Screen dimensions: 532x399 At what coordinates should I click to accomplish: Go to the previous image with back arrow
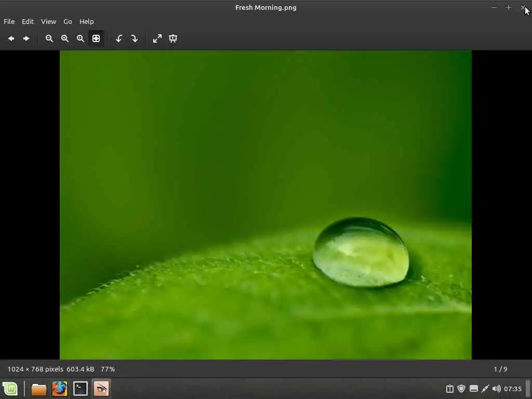coord(11,38)
